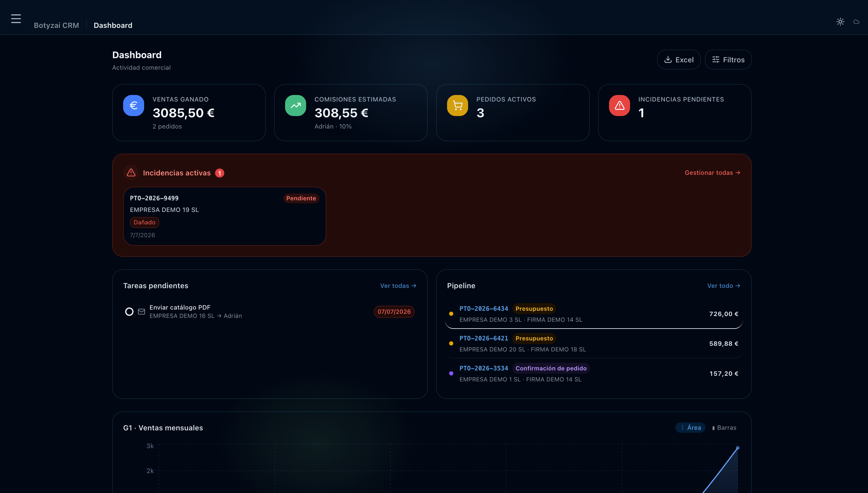This screenshot has height=493, width=868.
Task: Open the Incidencias Pendientes stat card
Action: [675, 112]
